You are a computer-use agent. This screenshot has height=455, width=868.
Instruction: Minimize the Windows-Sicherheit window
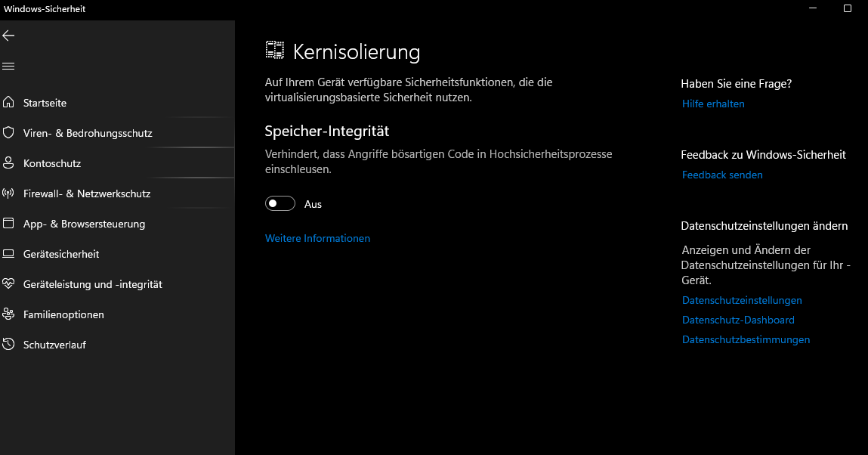[x=813, y=8]
